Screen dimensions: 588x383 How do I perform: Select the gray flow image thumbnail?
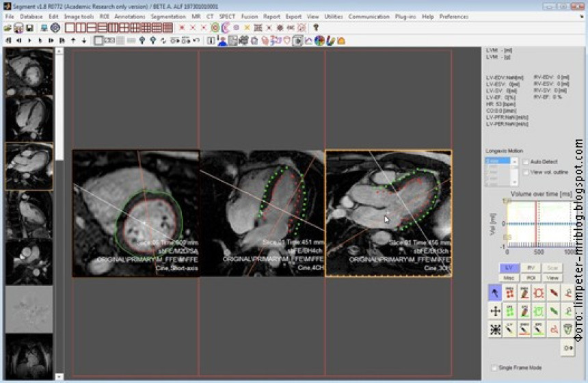[x=29, y=309]
